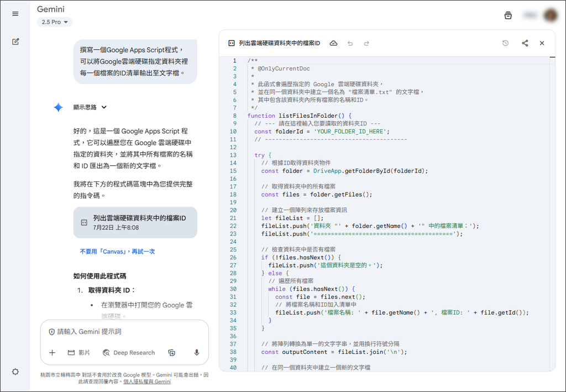Click the share icon in canvas header
The image size is (566, 392).
click(525, 43)
